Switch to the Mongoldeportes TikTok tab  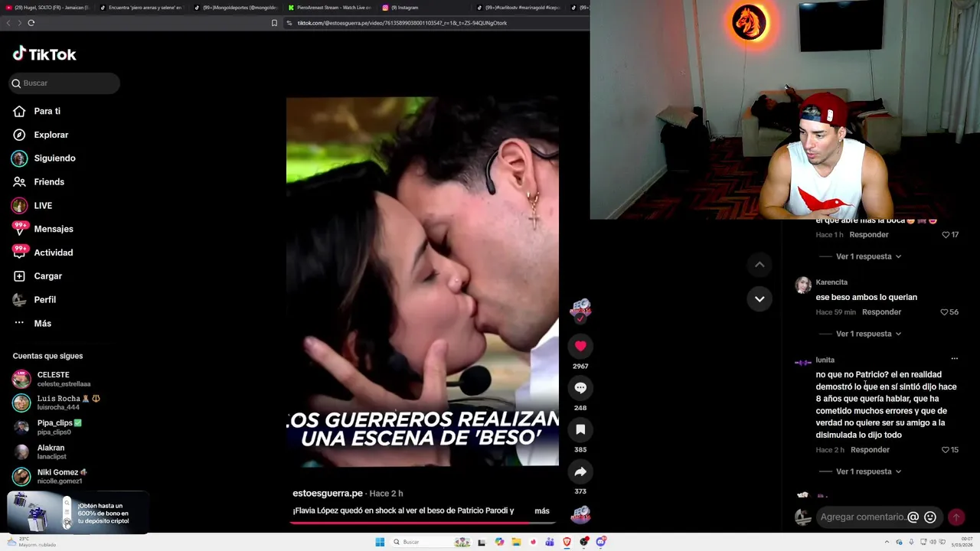[236, 8]
